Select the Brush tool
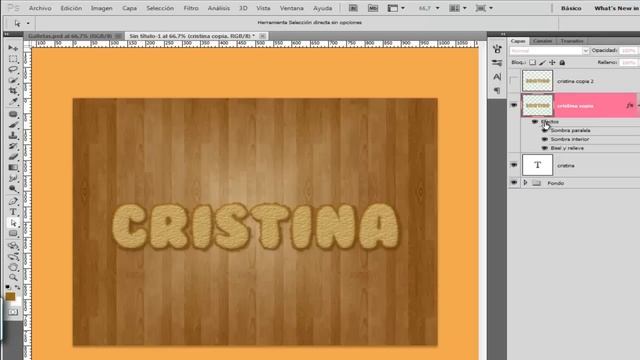The height and width of the screenshot is (360, 640). (13, 125)
